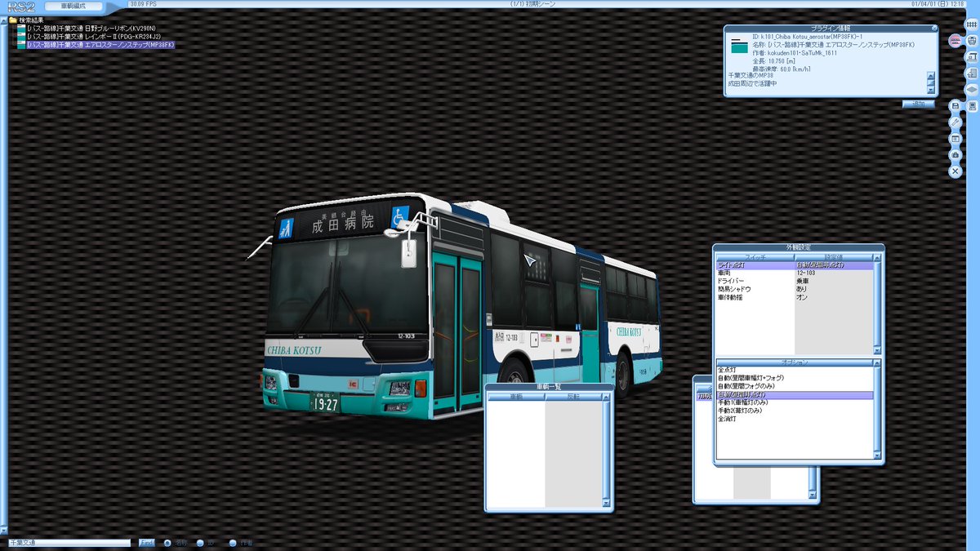Select the 全消灯 option
Image resolution: width=980 pixels, height=551 pixels.
794,419
